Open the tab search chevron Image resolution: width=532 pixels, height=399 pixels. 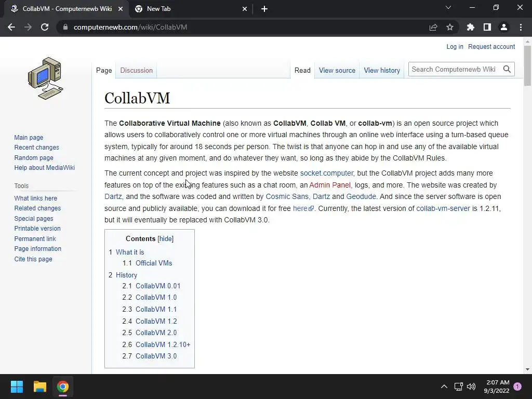point(448,7)
